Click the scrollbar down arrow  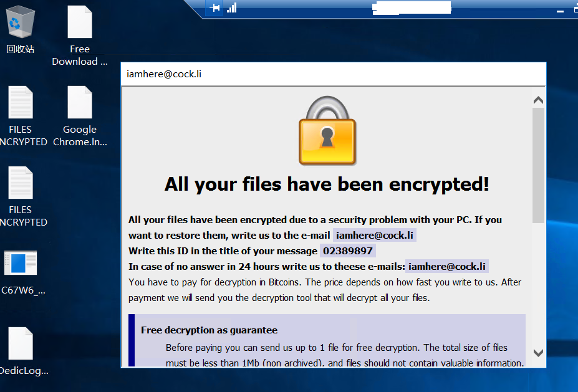(538, 353)
